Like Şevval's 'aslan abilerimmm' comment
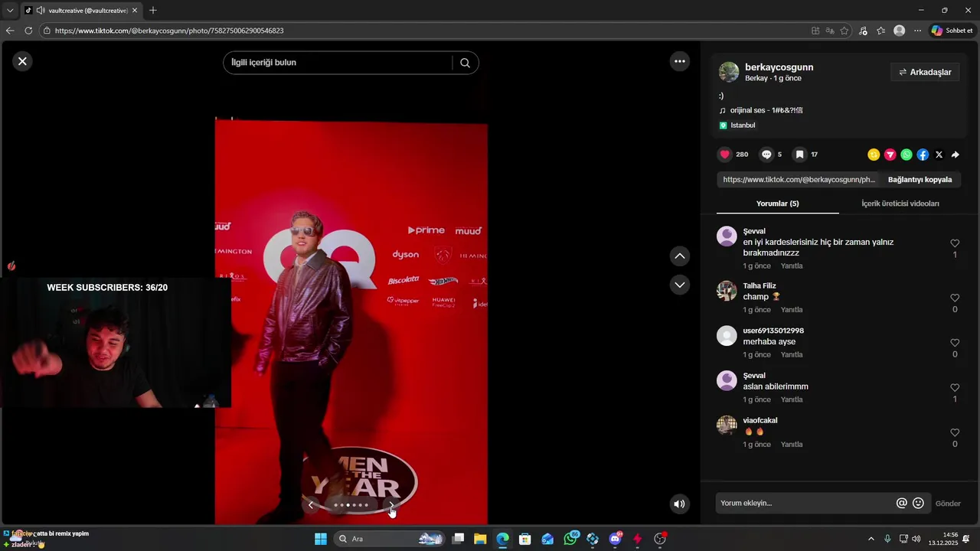This screenshot has height=551, width=980. (955, 388)
